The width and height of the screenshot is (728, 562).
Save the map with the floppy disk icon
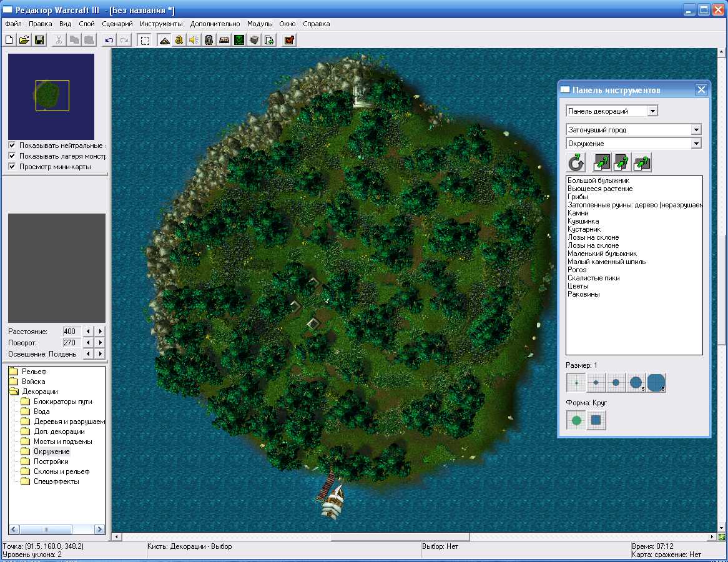39,41
